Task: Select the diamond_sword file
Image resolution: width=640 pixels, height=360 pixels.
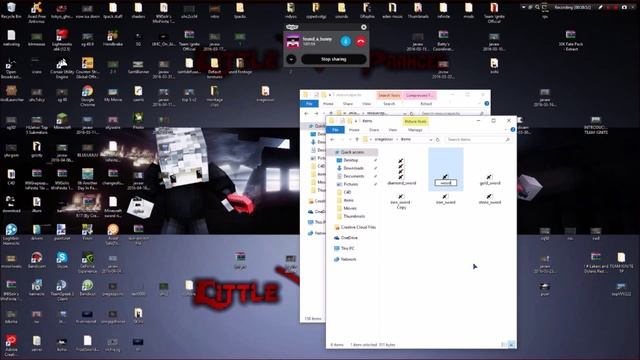Action: point(401,171)
